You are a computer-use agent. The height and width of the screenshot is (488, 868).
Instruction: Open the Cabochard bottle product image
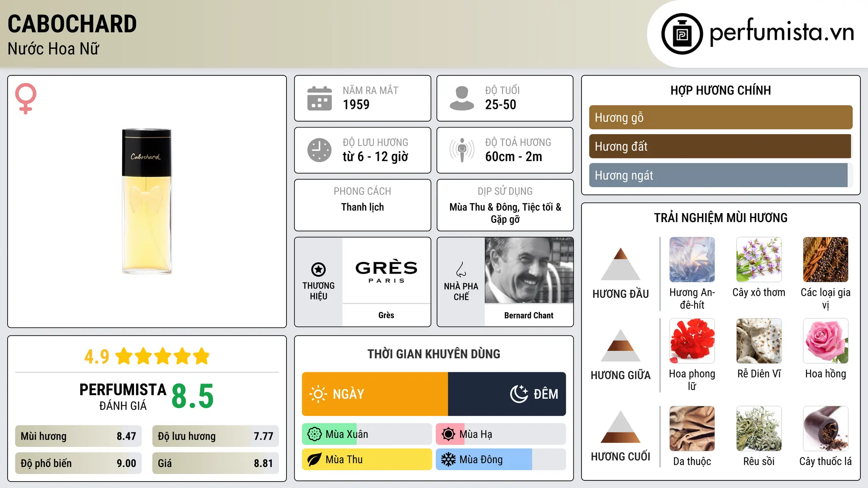point(147,202)
